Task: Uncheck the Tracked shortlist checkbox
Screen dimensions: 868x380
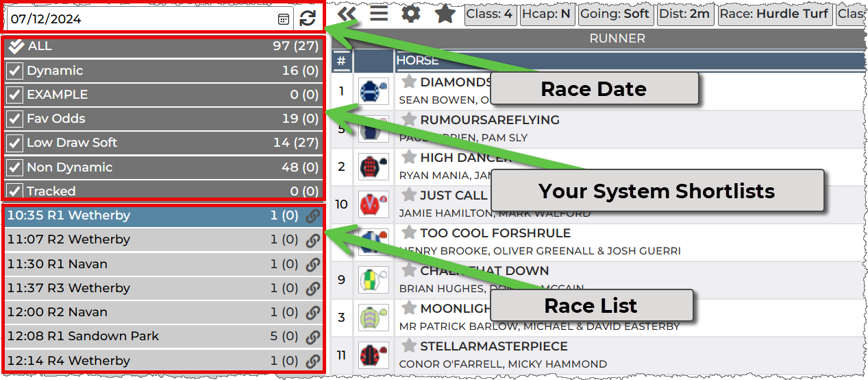Action: click(x=14, y=191)
